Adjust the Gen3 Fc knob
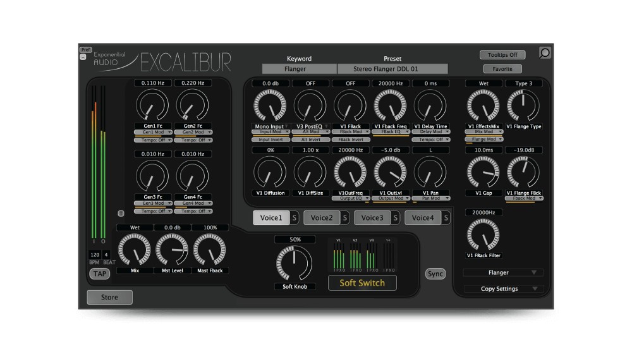632x364 pixels. pyautogui.click(x=152, y=176)
